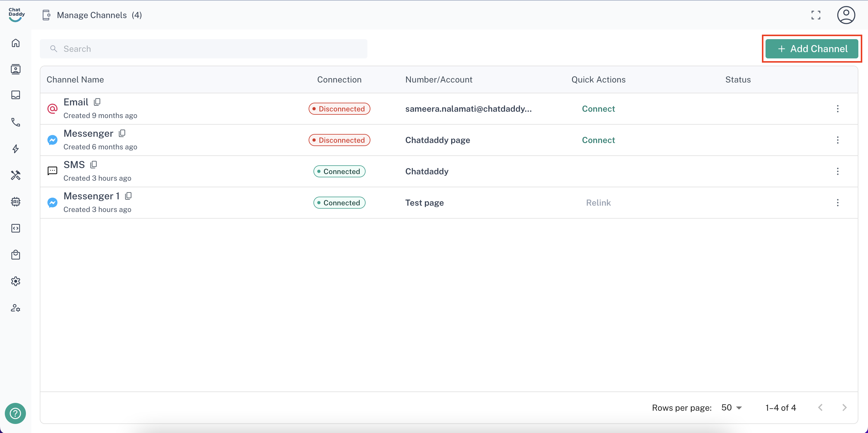Open the Automation lightning bolt icon
The width and height of the screenshot is (868, 433).
[x=15, y=148]
